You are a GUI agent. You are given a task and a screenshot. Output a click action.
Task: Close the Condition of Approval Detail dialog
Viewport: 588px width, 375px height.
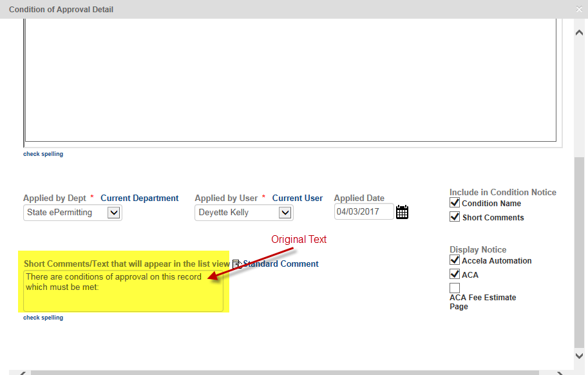pyautogui.click(x=579, y=10)
